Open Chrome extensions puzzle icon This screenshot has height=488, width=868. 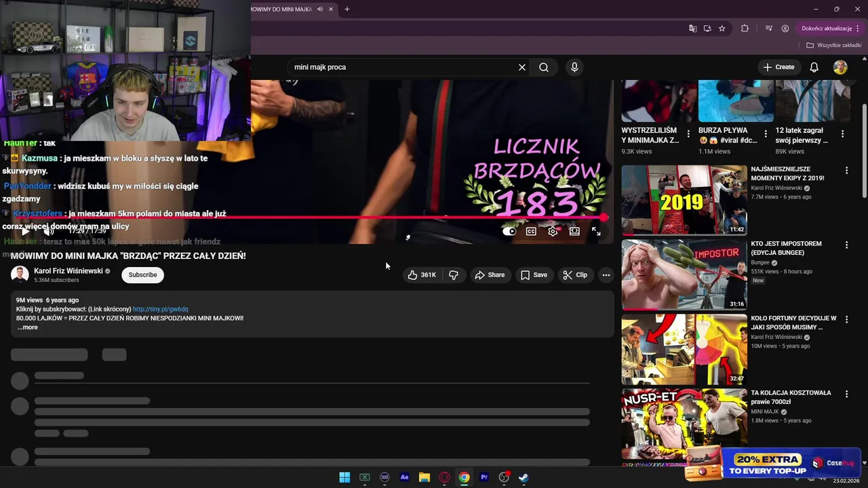(x=745, y=28)
